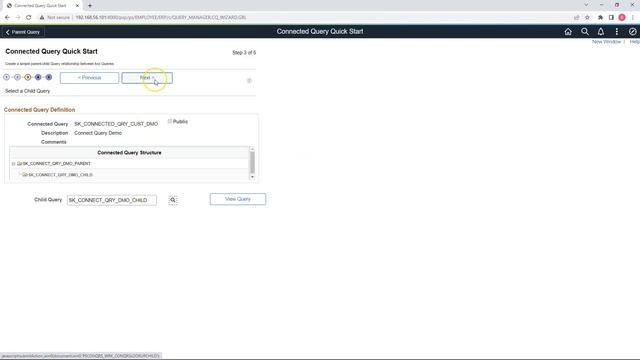Screen dimensions: 640x360
Task: Click the New Window link
Action: coord(606,42)
